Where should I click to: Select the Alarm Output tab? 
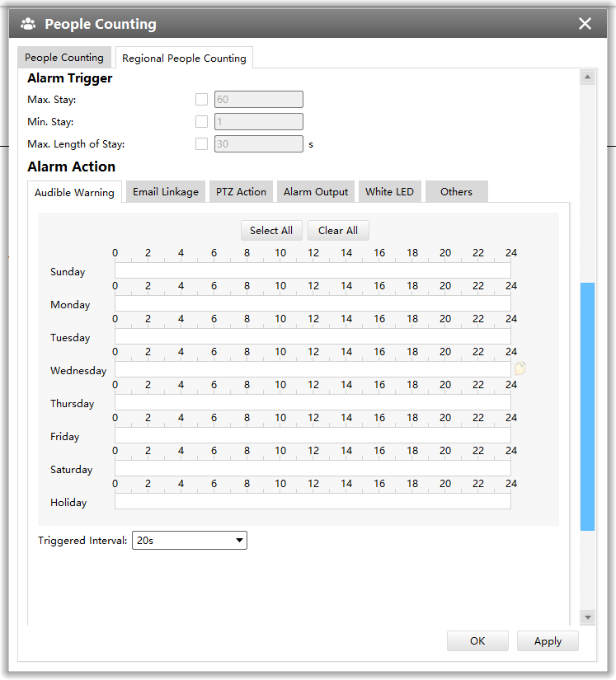pyautogui.click(x=316, y=192)
